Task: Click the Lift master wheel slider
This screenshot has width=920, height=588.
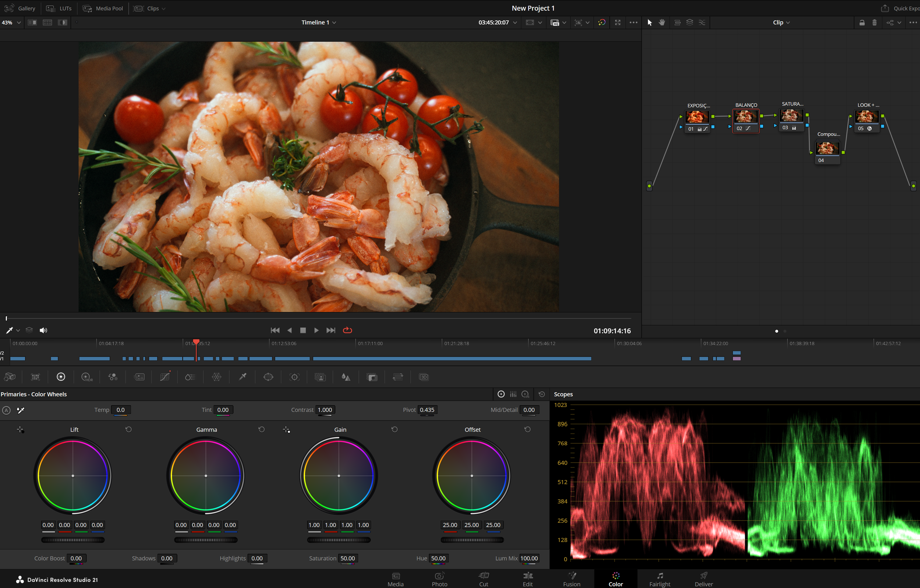Action: (x=72, y=540)
